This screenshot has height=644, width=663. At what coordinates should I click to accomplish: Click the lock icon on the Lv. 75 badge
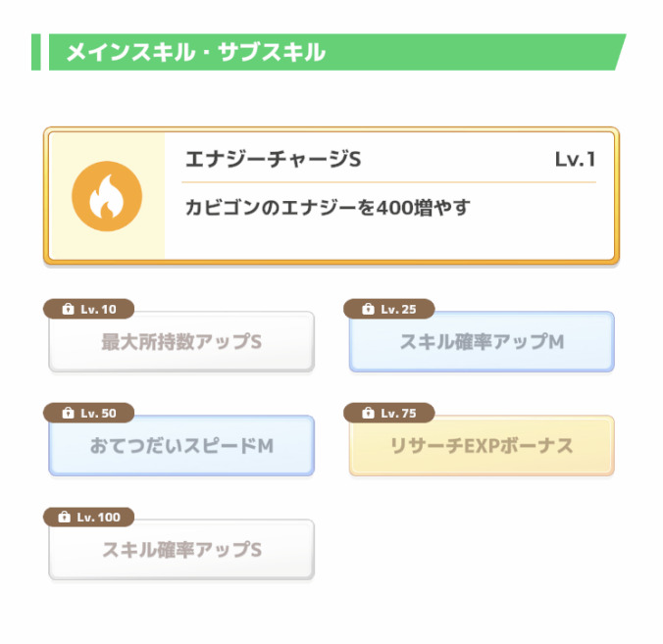click(x=368, y=414)
